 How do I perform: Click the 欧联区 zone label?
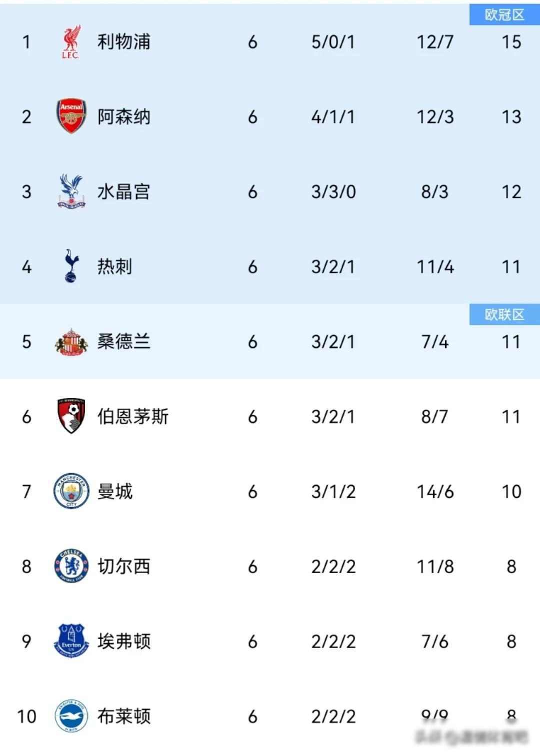[x=504, y=315]
